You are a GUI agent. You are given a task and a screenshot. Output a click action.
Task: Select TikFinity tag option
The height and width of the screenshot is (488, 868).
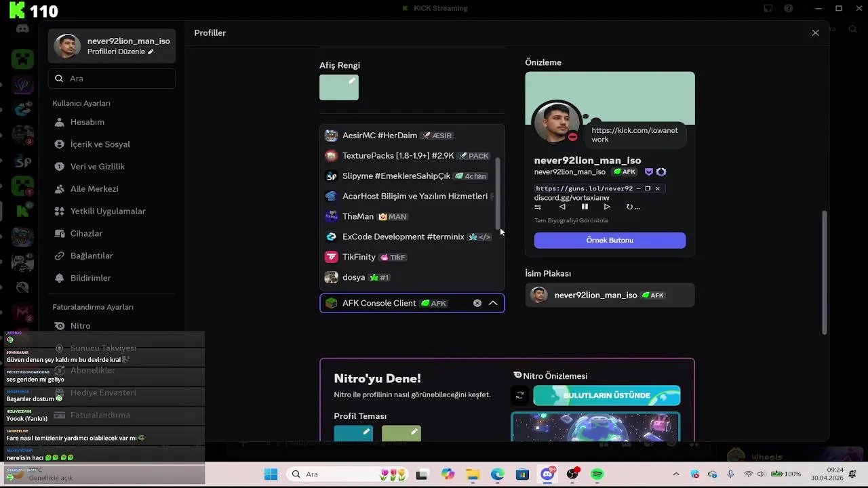pos(412,258)
